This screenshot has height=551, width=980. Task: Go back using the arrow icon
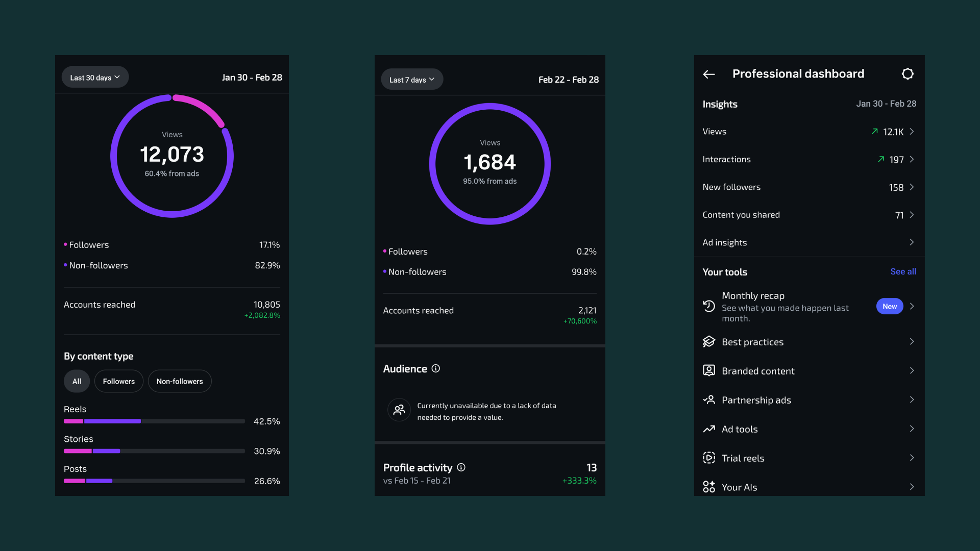(709, 74)
